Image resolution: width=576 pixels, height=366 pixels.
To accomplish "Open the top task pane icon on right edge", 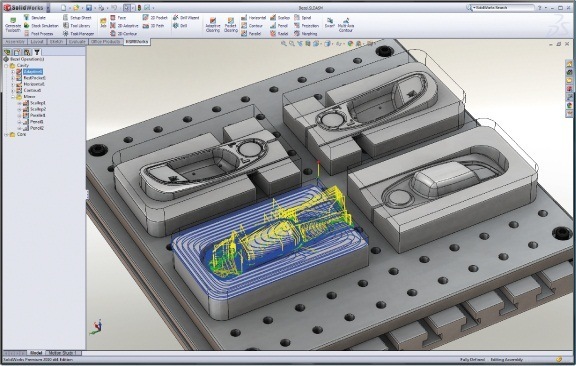I will tap(569, 65).
